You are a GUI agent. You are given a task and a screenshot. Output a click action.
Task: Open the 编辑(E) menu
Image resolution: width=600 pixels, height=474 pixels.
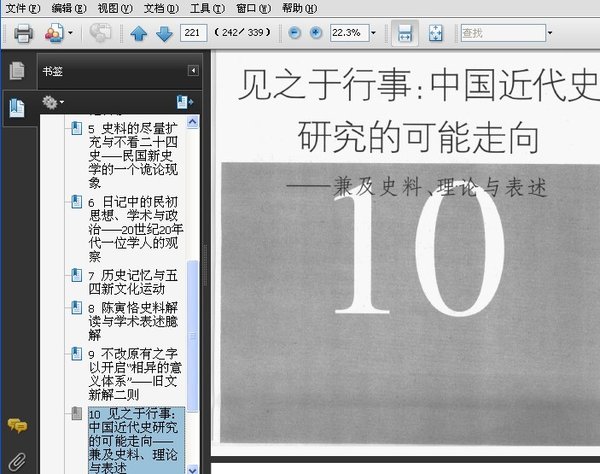(69, 8)
